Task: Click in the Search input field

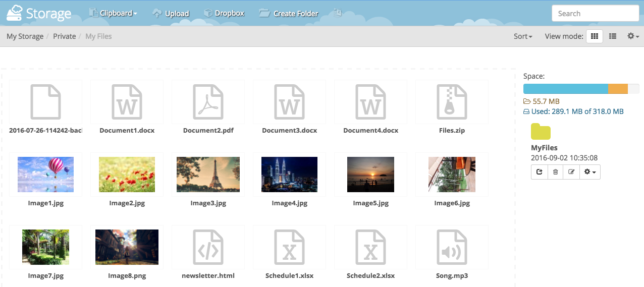Action: 595,14
